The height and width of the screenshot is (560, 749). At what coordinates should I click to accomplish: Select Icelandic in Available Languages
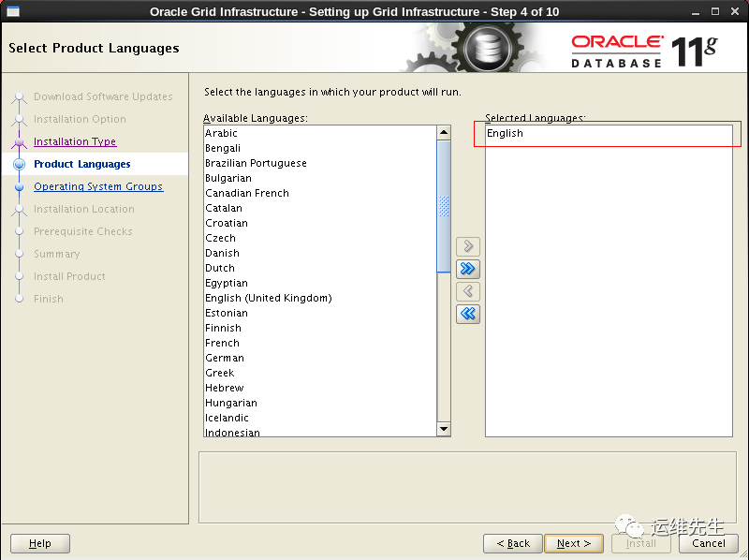tap(319, 418)
